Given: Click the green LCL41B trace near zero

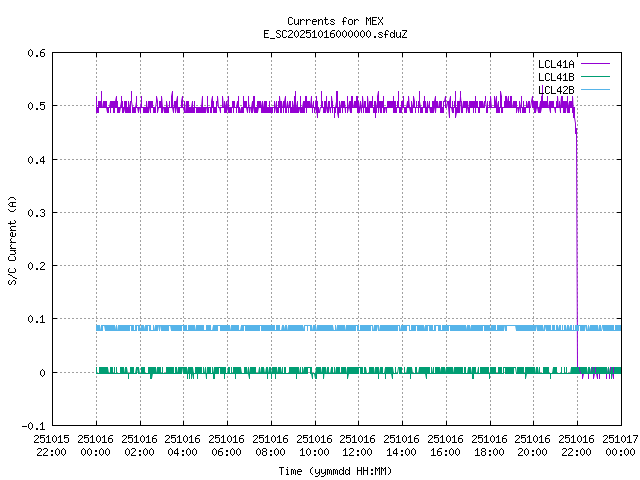Looking at the screenshot, I should 300,371.
